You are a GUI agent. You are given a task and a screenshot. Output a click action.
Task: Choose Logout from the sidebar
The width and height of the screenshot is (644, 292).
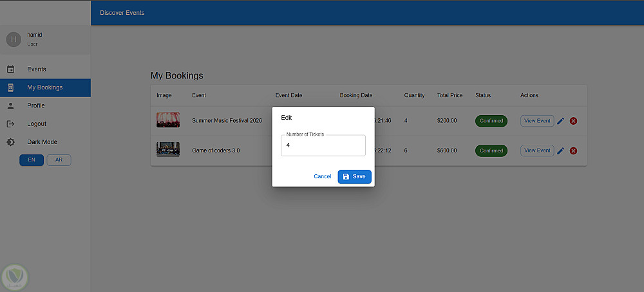point(45,124)
